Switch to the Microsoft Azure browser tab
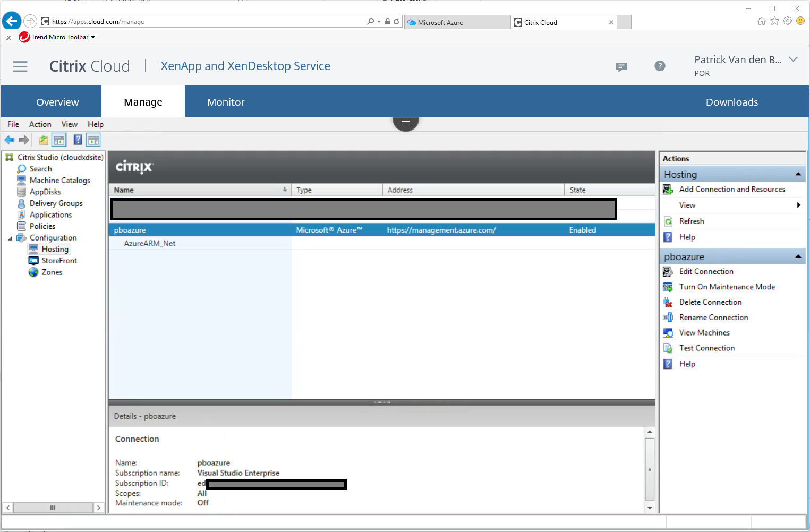 tap(457, 22)
